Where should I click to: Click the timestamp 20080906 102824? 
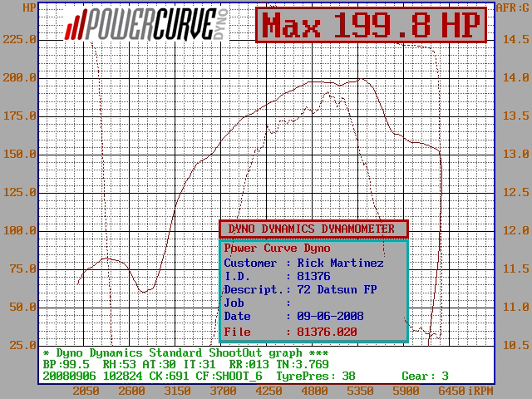pyautogui.click(x=92, y=376)
